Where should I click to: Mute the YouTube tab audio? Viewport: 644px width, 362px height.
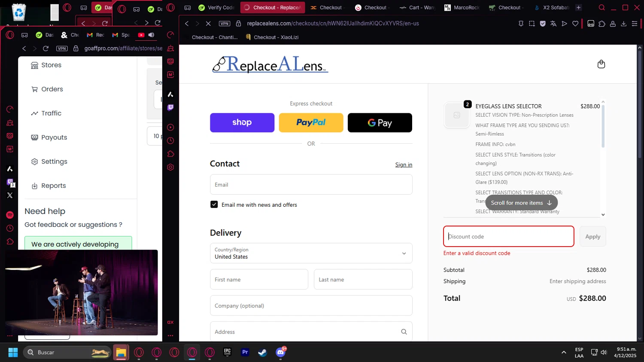click(151, 35)
